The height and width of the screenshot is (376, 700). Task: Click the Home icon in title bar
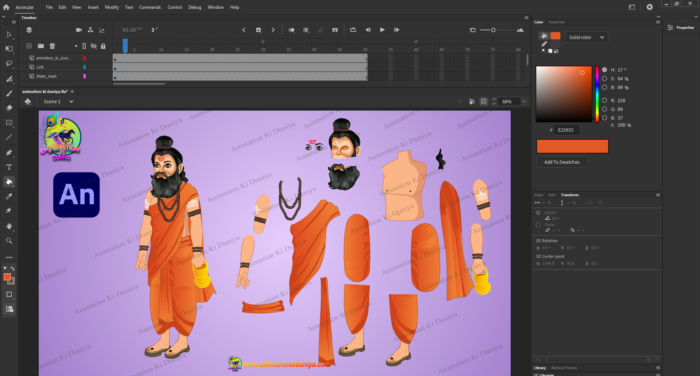coord(6,7)
